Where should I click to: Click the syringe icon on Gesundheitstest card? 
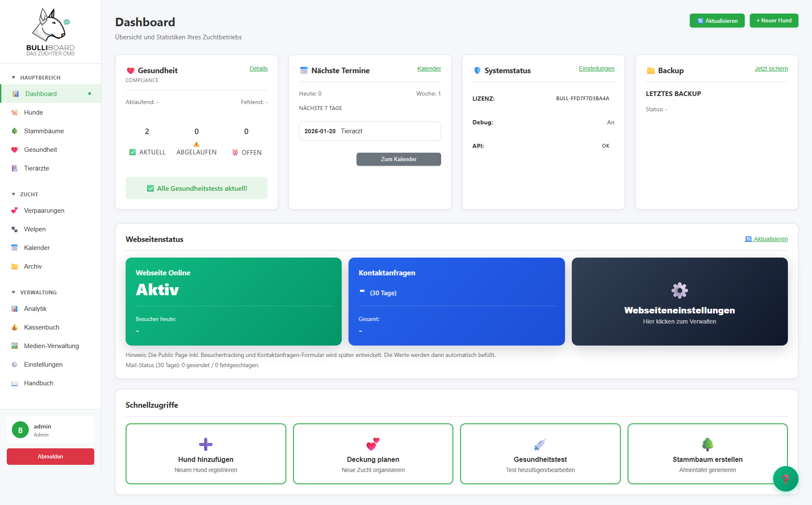540,445
